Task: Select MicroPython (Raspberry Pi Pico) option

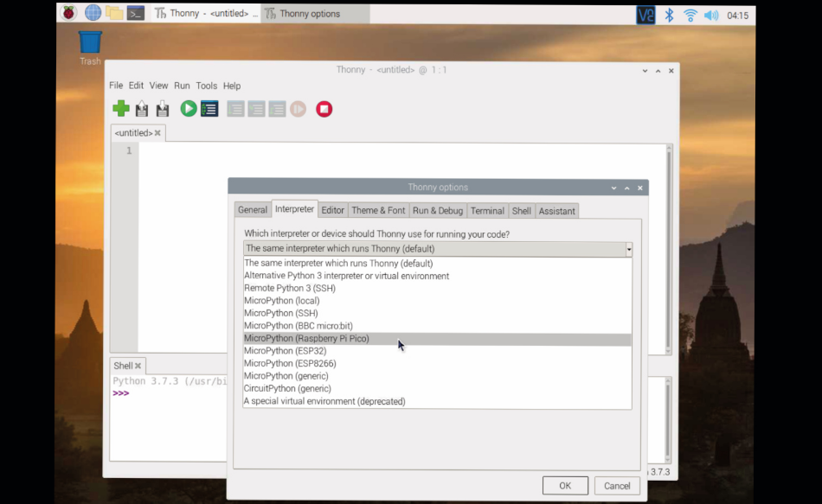Action: pyautogui.click(x=437, y=339)
